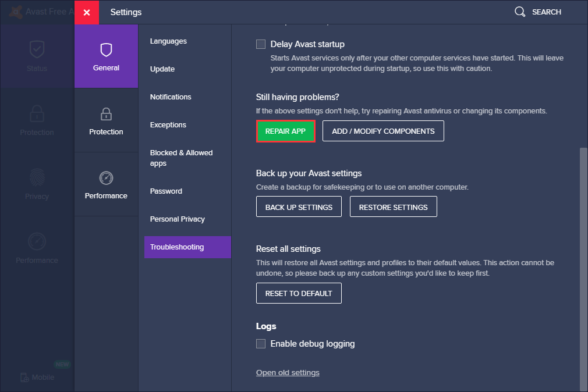Select the Troubleshooting section

(x=187, y=247)
